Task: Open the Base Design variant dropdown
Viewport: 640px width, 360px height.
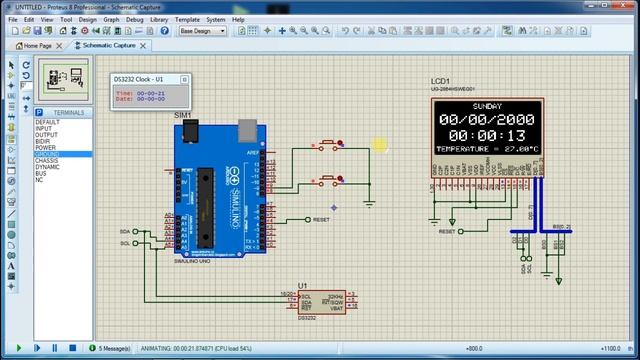Action: 202,31
